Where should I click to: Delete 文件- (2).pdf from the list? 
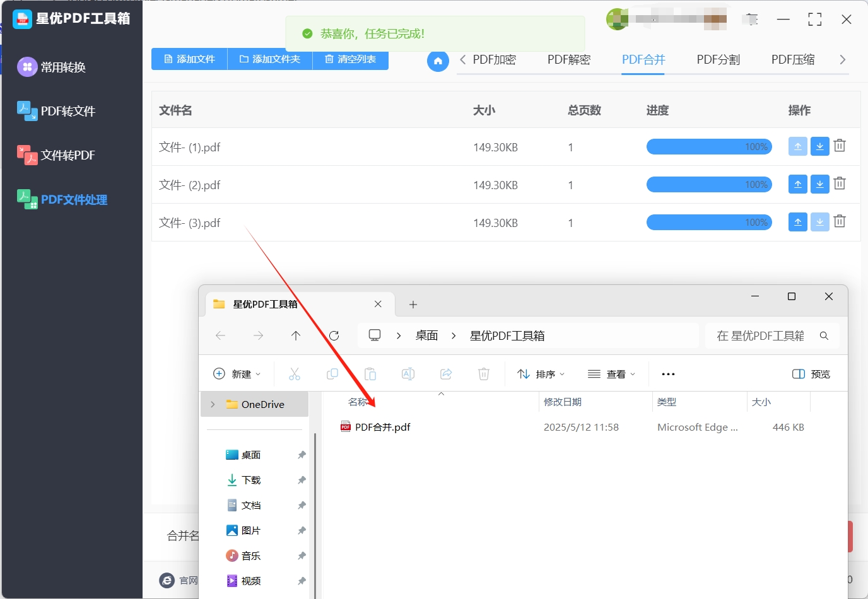pos(840,183)
